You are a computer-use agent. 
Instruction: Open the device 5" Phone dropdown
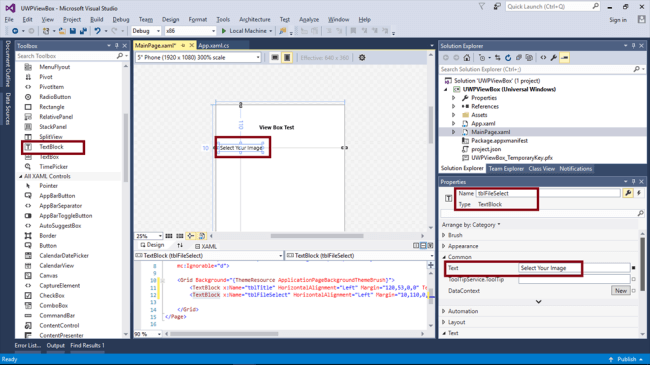[198, 58]
